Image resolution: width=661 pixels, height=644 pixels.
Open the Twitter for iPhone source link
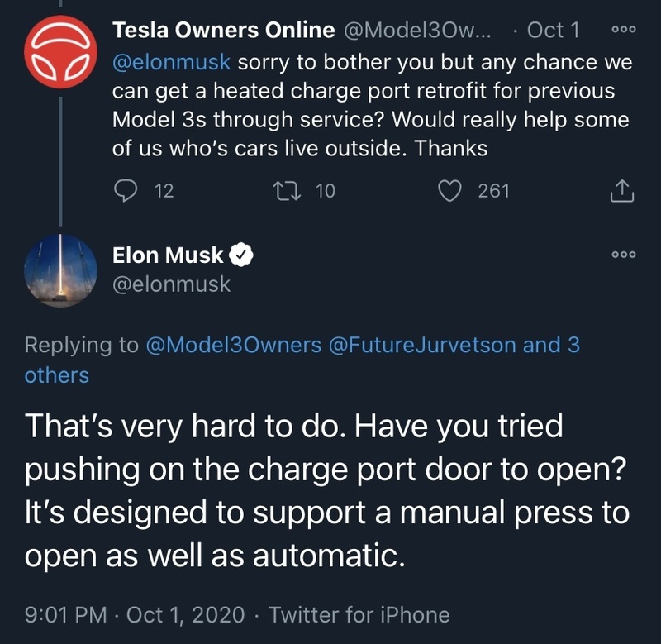[x=359, y=614]
